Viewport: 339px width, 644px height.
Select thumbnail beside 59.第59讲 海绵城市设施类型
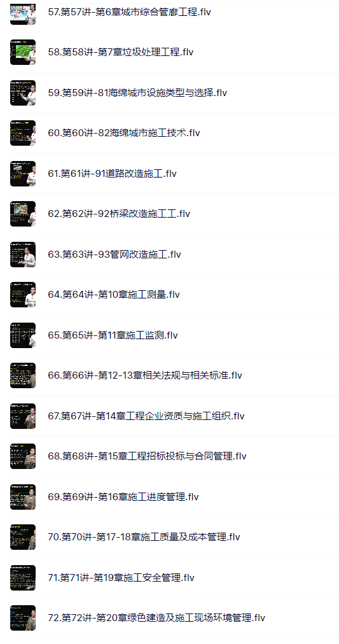click(x=23, y=93)
